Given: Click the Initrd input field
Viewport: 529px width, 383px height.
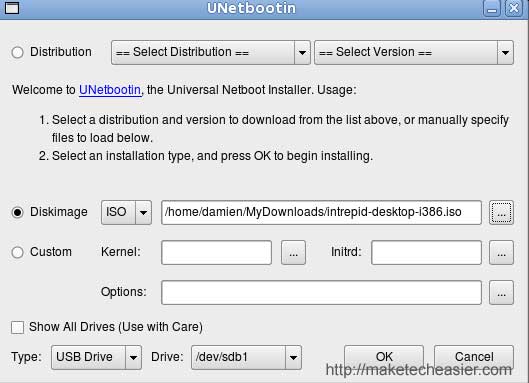Looking at the screenshot, I should tap(426, 252).
